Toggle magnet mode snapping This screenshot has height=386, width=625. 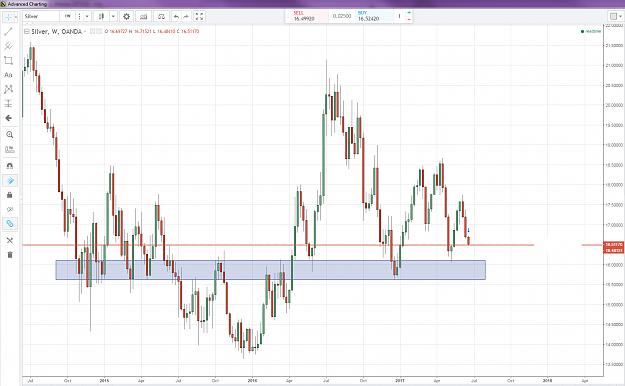click(x=10, y=166)
